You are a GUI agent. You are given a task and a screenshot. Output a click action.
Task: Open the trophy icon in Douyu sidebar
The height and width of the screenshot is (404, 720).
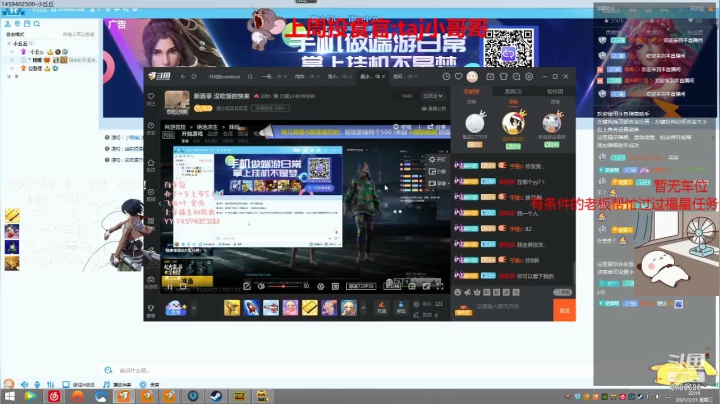[x=151, y=310]
